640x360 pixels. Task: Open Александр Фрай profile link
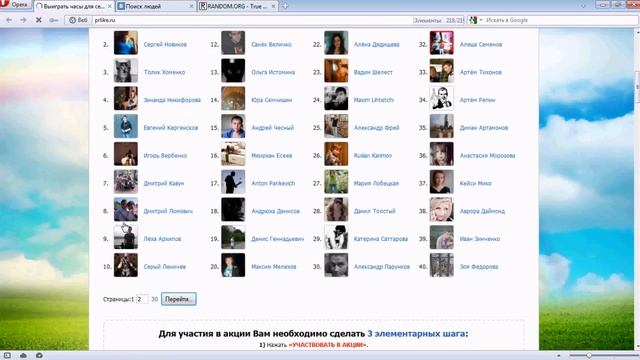[x=376, y=128]
